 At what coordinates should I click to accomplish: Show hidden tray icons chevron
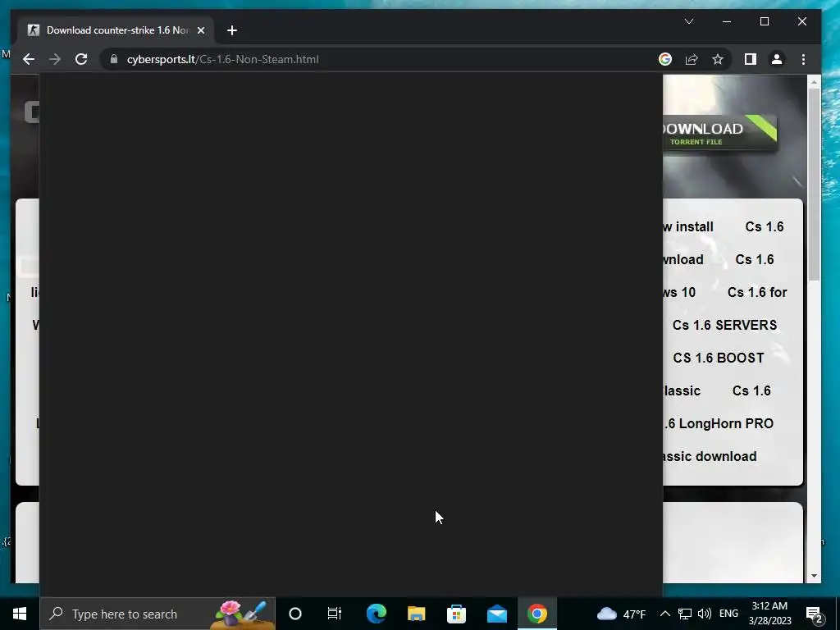(x=664, y=614)
